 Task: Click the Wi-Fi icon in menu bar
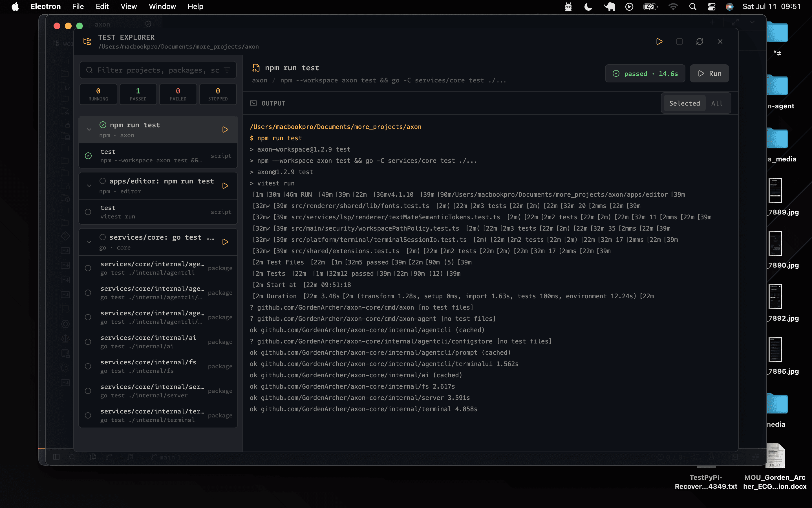[673, 7]
